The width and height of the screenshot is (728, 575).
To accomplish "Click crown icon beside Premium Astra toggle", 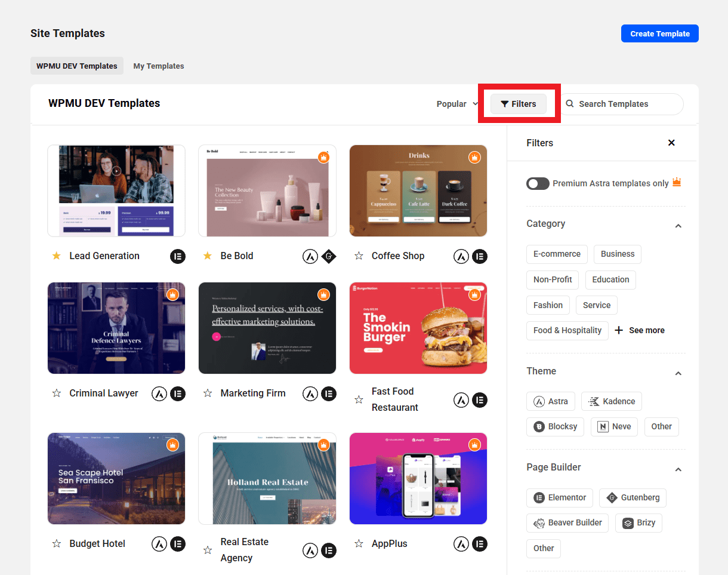I will (x=677, y=182).
